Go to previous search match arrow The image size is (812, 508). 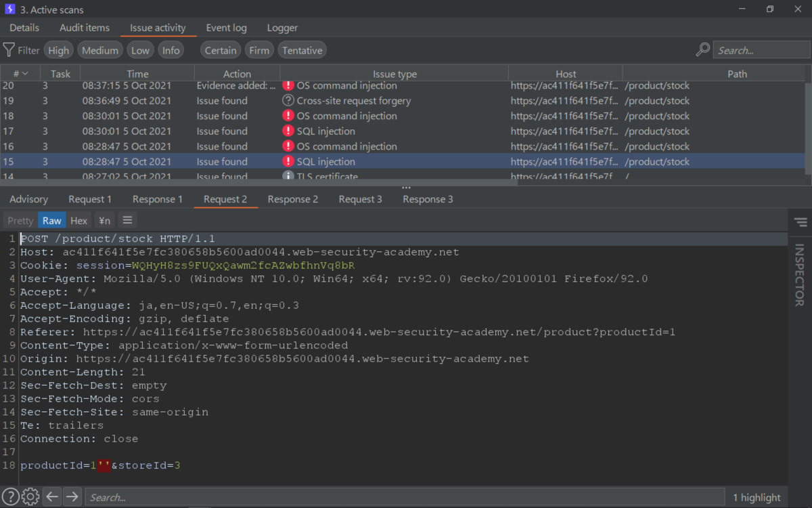pyautogui.click(x=52, y=496)
